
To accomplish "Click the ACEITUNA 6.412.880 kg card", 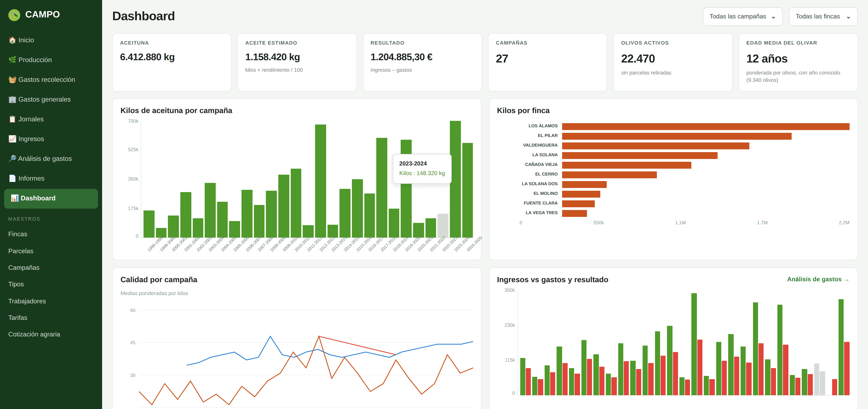I will tap(172, 62).
